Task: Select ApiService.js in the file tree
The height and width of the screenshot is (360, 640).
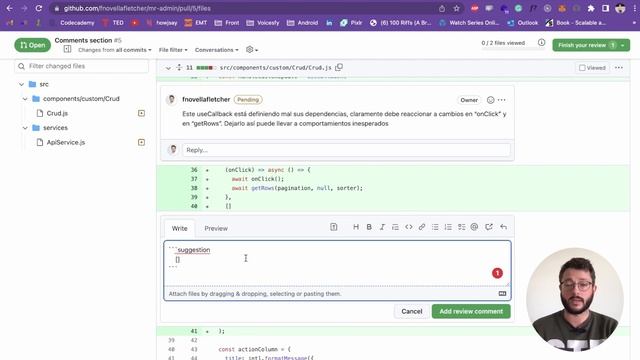Action: [x=66, y=142]
